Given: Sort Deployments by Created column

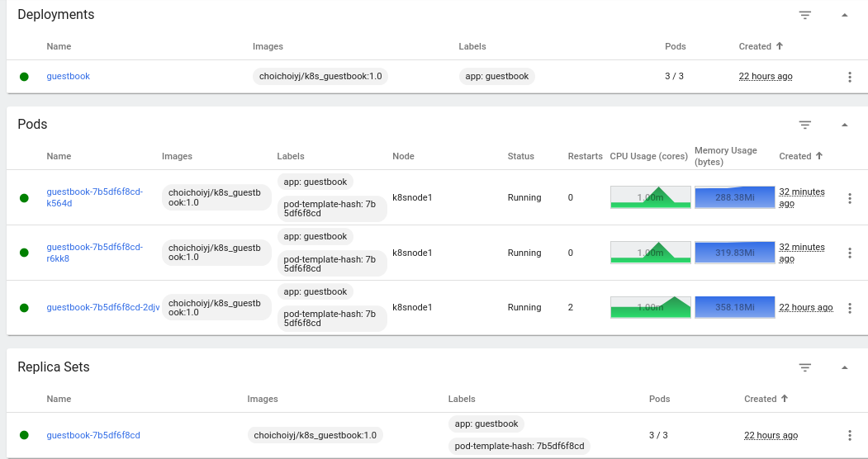Looking at the screenshot, I should pyautogui.click(x=761, y=46).
